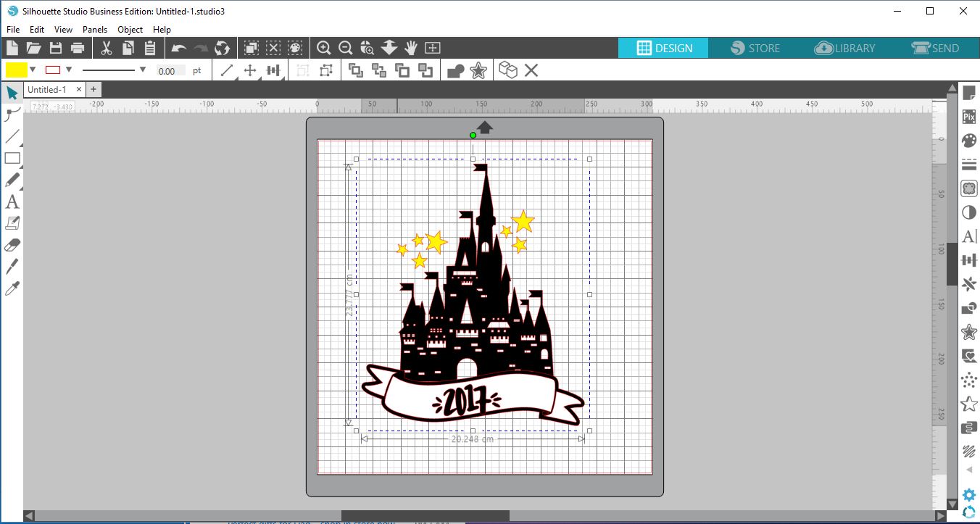
Task: Click the Weld shapes icon
Action: [455, 70]
